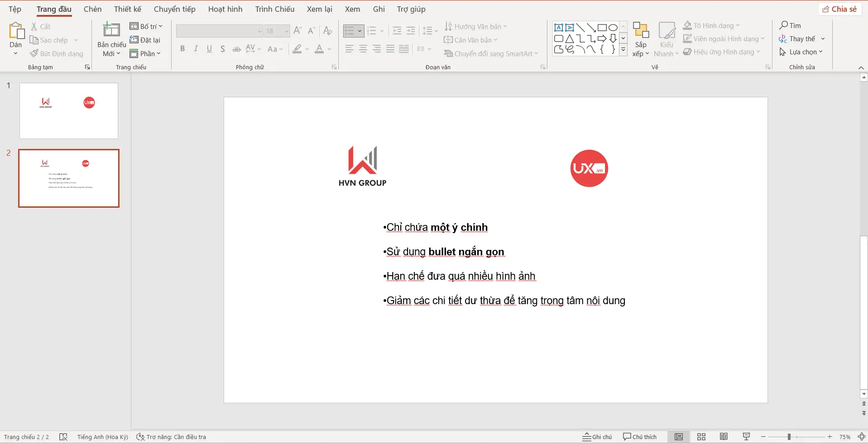
Task: Open the Thiết kế ribbon tab
Action: click(x=127, y=9)
